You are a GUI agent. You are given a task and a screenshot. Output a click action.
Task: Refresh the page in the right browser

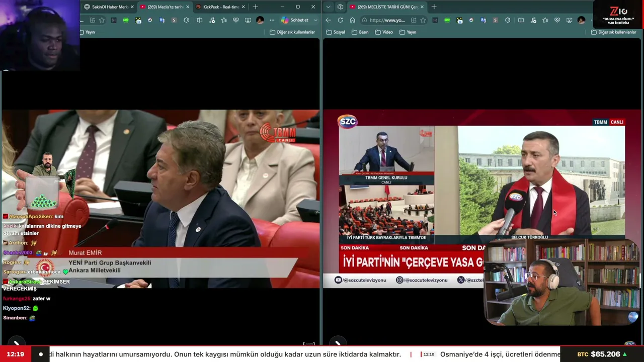pos(340,20)
